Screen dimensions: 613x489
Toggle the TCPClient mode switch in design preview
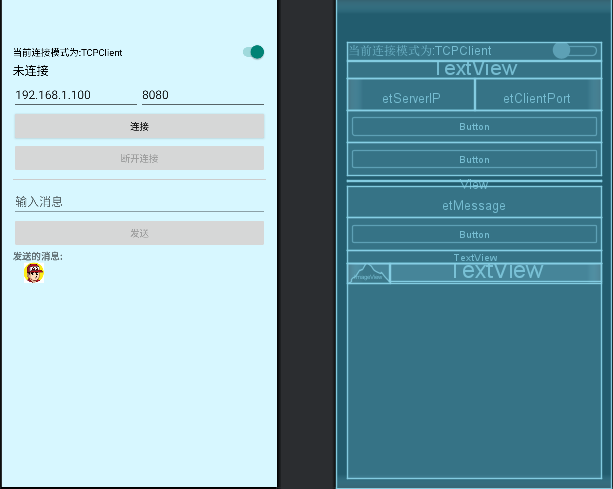[x=253, y=52]
